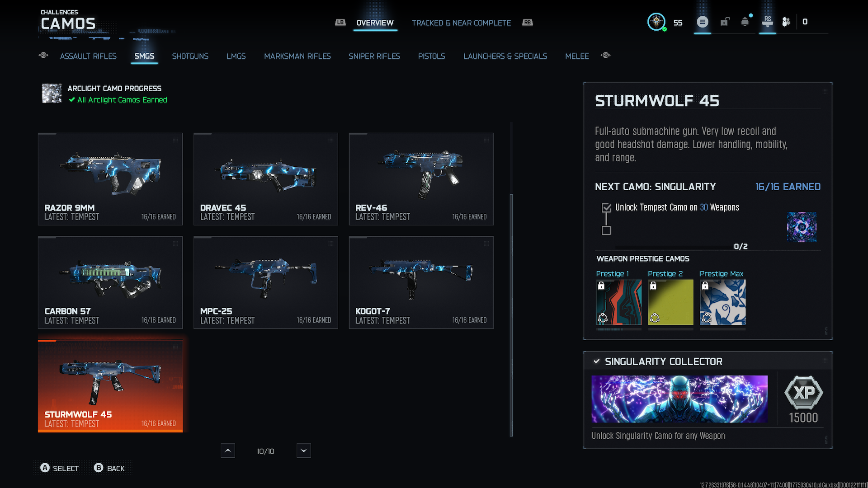This screenshot has height=488, width=868.
Task: Select the Prestige 1 camo swatch
Action: click(619, 302)
